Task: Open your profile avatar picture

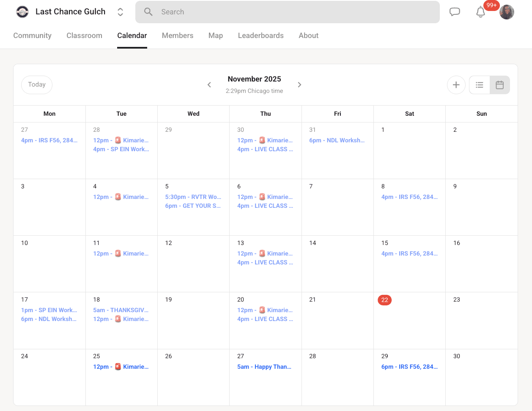Action: [x=506, y=12]
